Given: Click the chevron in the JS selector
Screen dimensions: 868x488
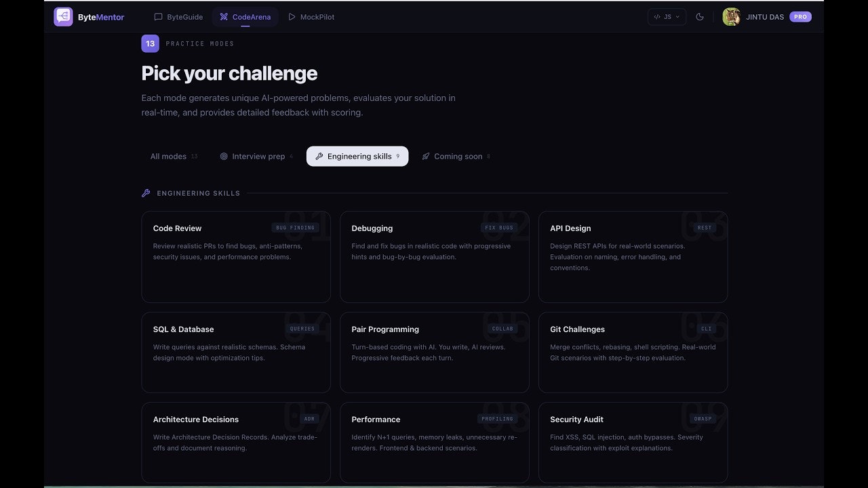Looking at the screenshot, I should pyautogui.click(x=677, y=16).
